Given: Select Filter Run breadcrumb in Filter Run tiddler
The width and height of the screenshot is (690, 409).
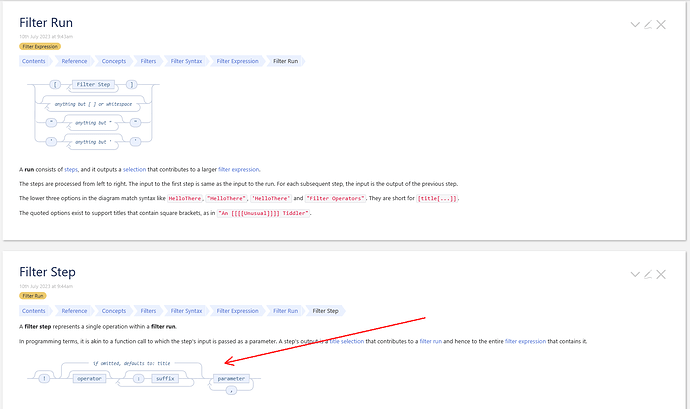Looking at the screenshot, I should pos(286,61).
